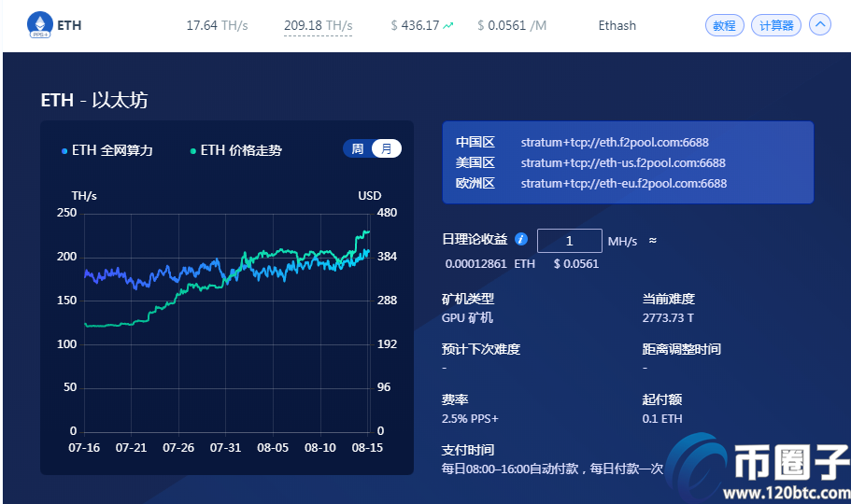Click the 支付时间 payment schedule text
This screenshot has height=504, width=851.
click(552, 469)
